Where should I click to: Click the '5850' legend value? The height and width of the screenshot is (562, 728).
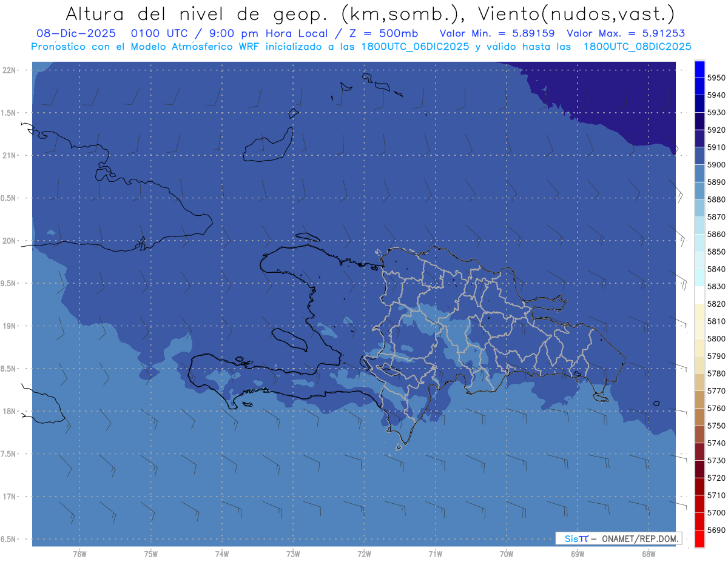tap(716, 252)
